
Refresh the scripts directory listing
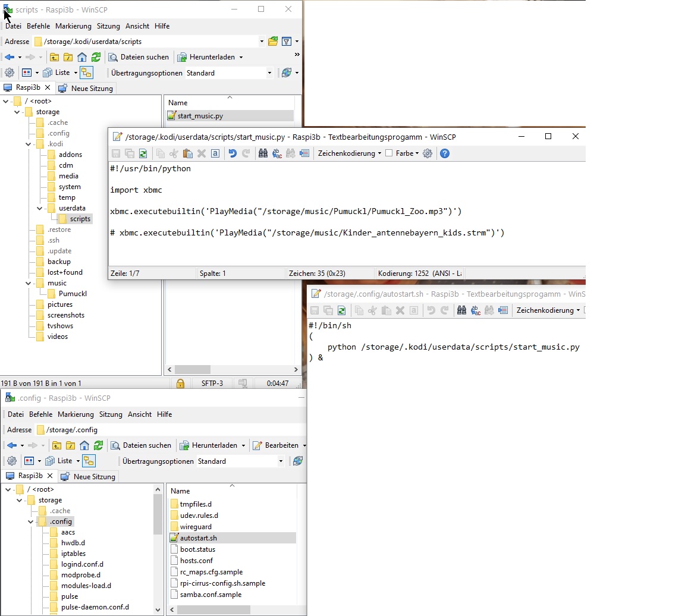(96, 57)
